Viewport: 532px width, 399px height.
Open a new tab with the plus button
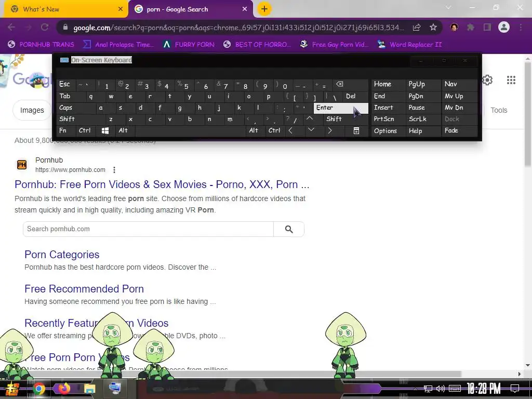[264, 9]
